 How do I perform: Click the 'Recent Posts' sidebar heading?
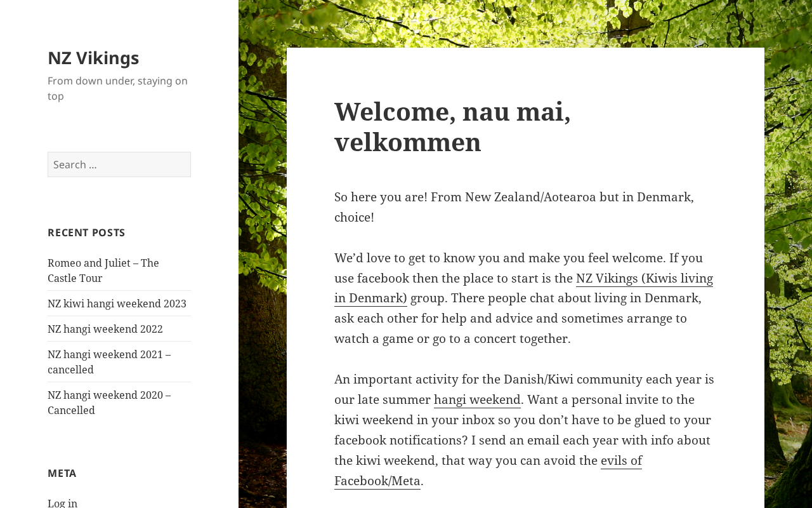click(x=86, y=232)
